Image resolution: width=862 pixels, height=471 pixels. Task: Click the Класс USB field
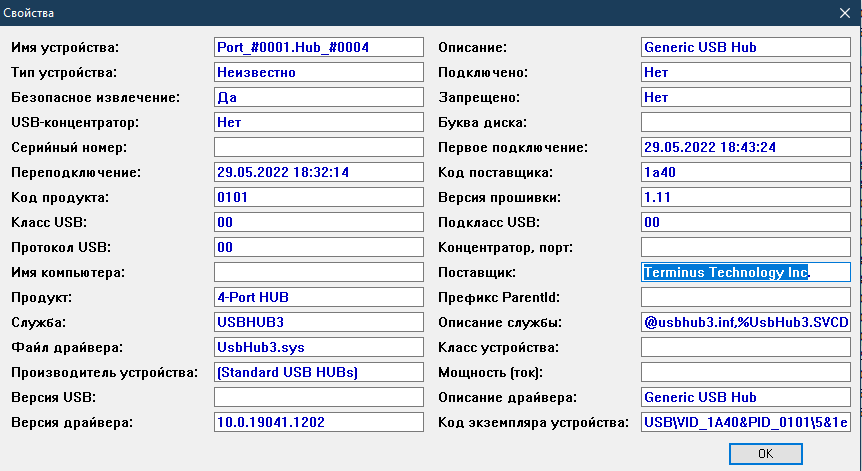point(319,222)
